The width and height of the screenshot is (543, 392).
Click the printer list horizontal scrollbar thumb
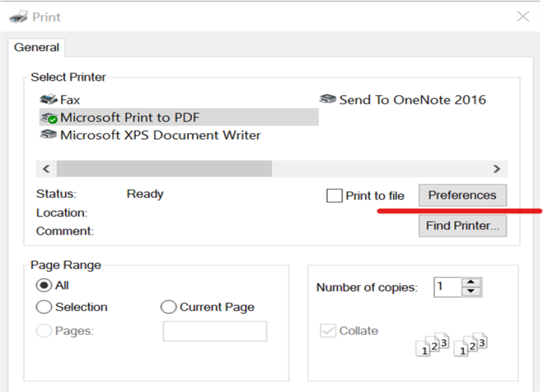pyautogui.click(x=164, y=169)
